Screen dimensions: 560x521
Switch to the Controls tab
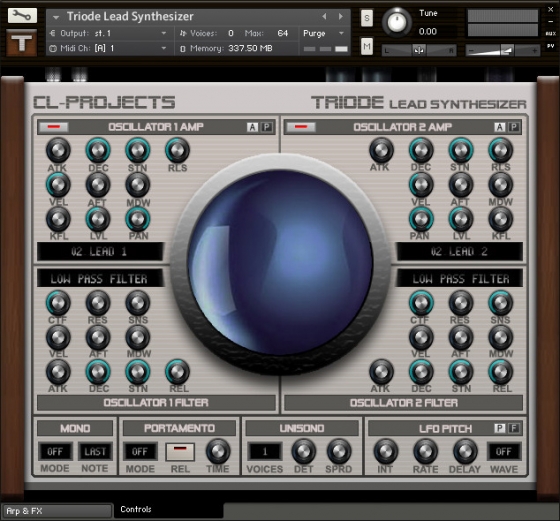[136, 510]
